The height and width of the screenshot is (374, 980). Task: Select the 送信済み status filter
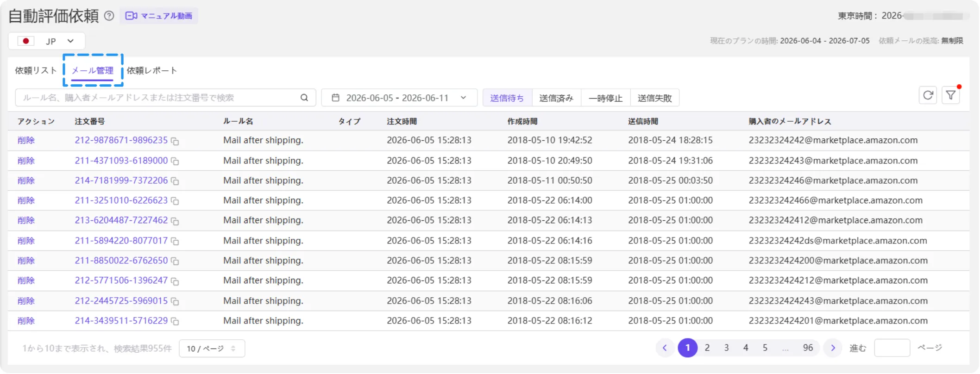tap(556, 98)
